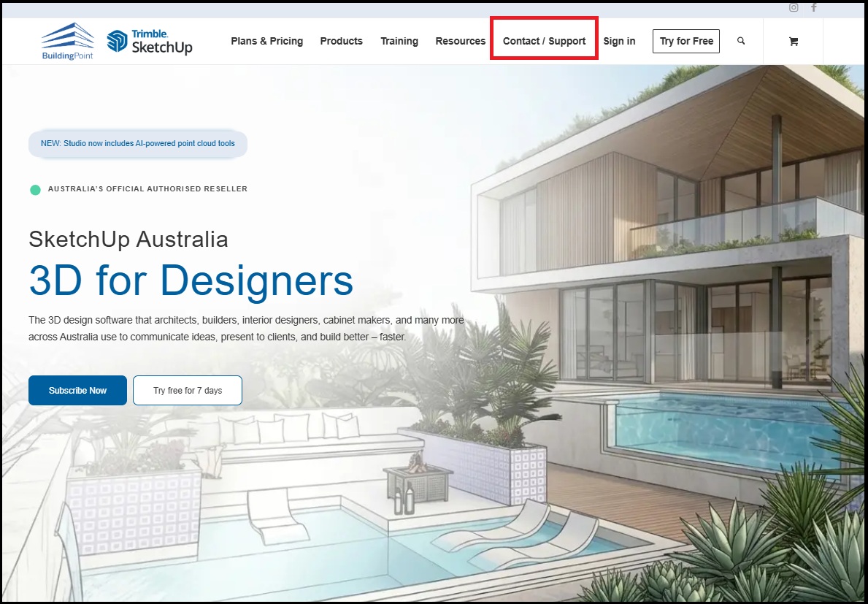Expand the Resources menu
The height and width of the screenshot is (604, 868).
coord(460,41)
